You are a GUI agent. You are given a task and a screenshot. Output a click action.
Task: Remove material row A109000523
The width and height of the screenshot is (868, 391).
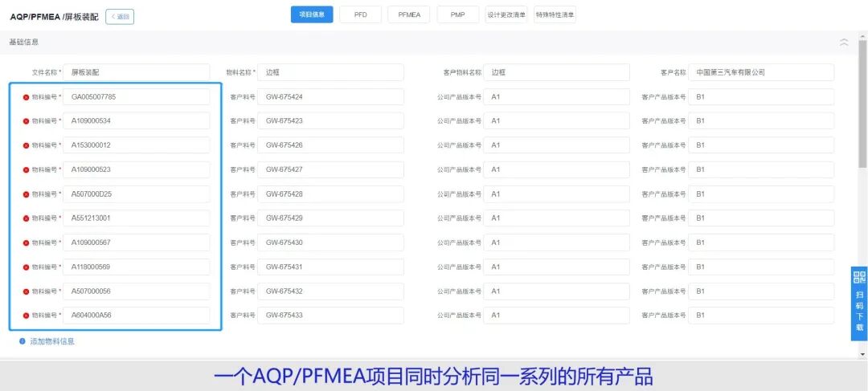(26, 169)
